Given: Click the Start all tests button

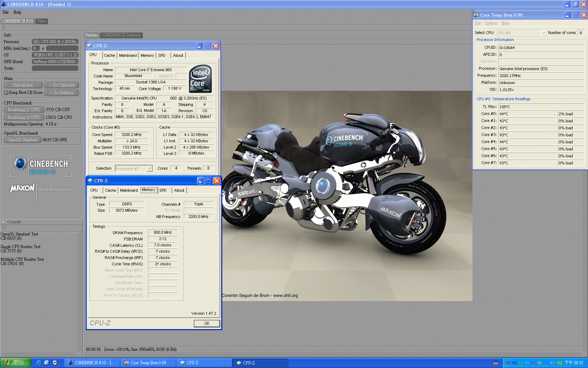Looking at the screenshot, I should pos(23,85).
